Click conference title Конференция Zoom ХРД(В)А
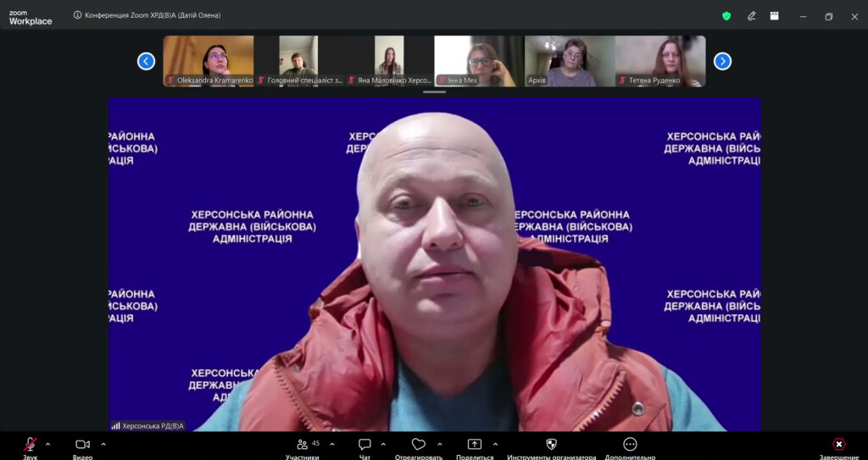The width and height of the screenshot is (868, 460). coord(153,15)
